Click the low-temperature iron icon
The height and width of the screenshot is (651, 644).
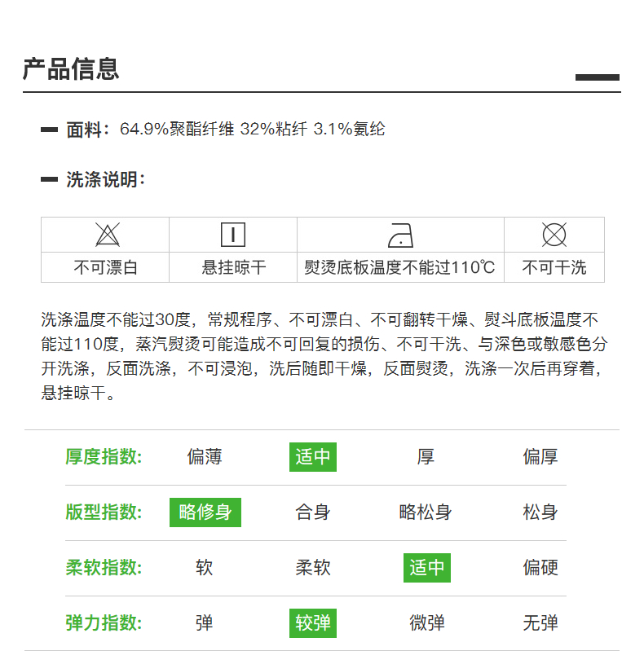point(400,235)
